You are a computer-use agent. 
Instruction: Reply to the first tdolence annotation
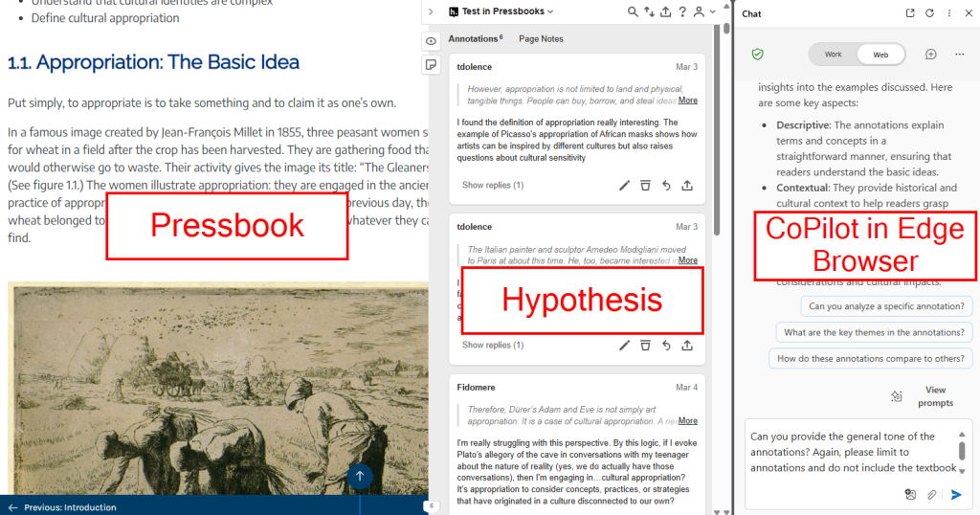pos(666,186)
